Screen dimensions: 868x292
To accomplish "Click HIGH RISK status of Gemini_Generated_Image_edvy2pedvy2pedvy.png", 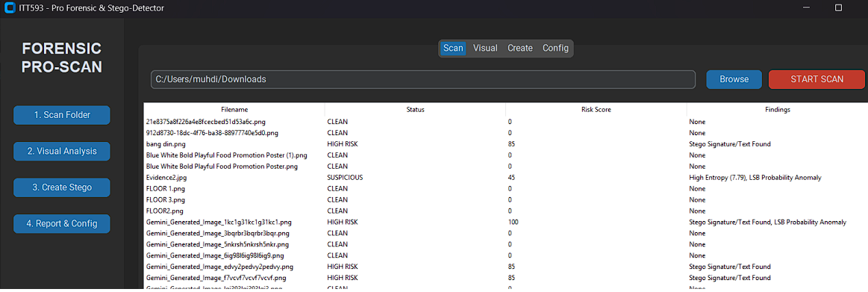I will (x=343, y=267).
